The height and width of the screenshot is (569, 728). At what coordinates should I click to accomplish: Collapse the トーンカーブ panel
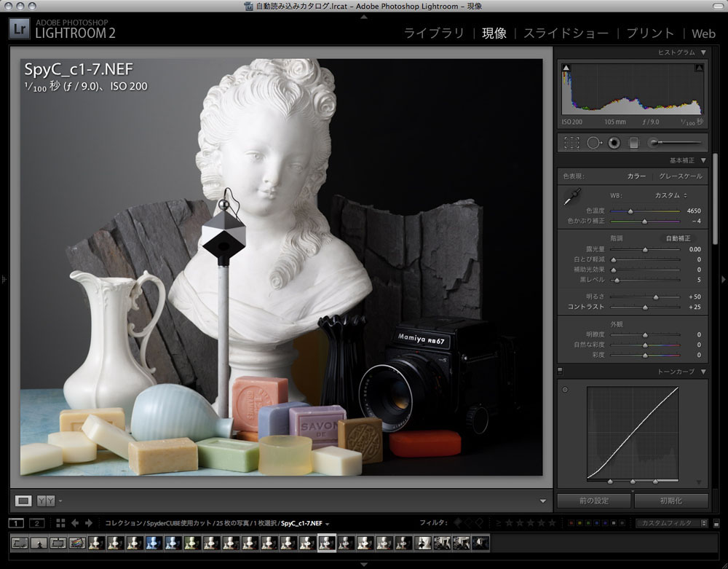point(703,372)
